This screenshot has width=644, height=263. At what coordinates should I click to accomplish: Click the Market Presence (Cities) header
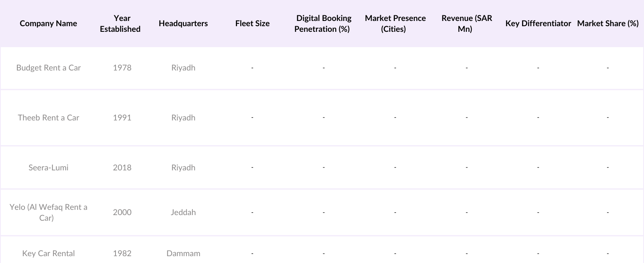395,23
